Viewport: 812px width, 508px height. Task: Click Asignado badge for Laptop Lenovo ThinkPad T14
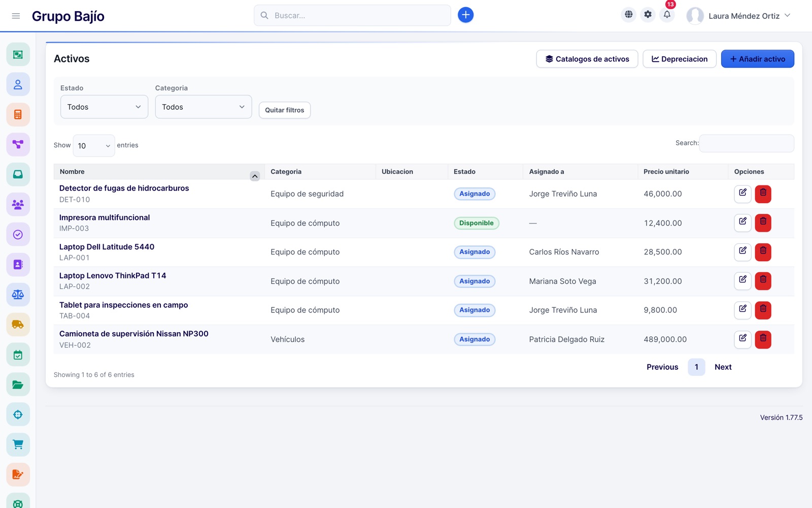click(475, 281)
